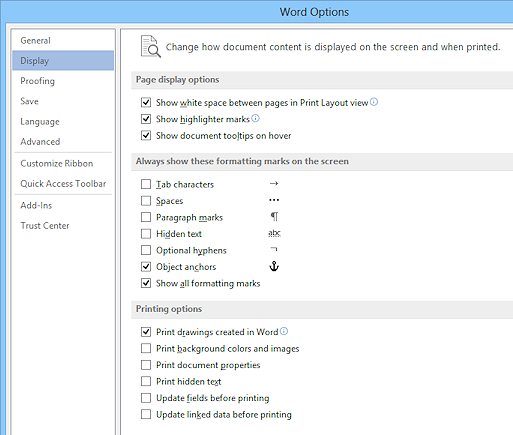The image size is (513, 435).
Task: Open the Advanced options category
Action: [x=63, y=142]
